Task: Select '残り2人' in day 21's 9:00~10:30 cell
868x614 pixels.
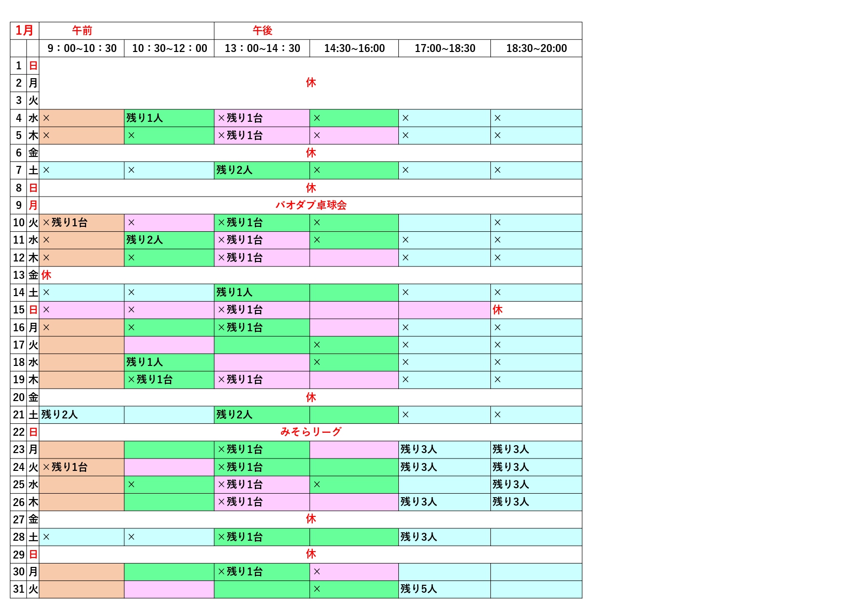Action: (x=59, y=414)
